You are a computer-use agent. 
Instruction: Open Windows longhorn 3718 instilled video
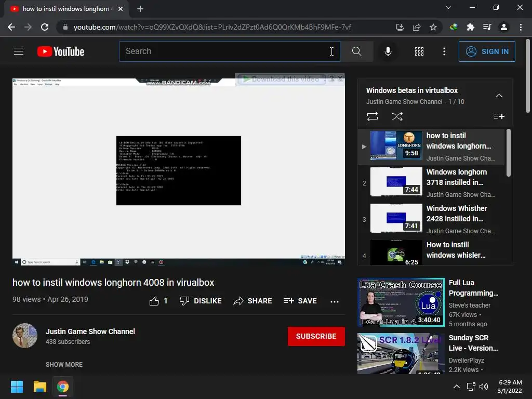[x=431, y=183]
